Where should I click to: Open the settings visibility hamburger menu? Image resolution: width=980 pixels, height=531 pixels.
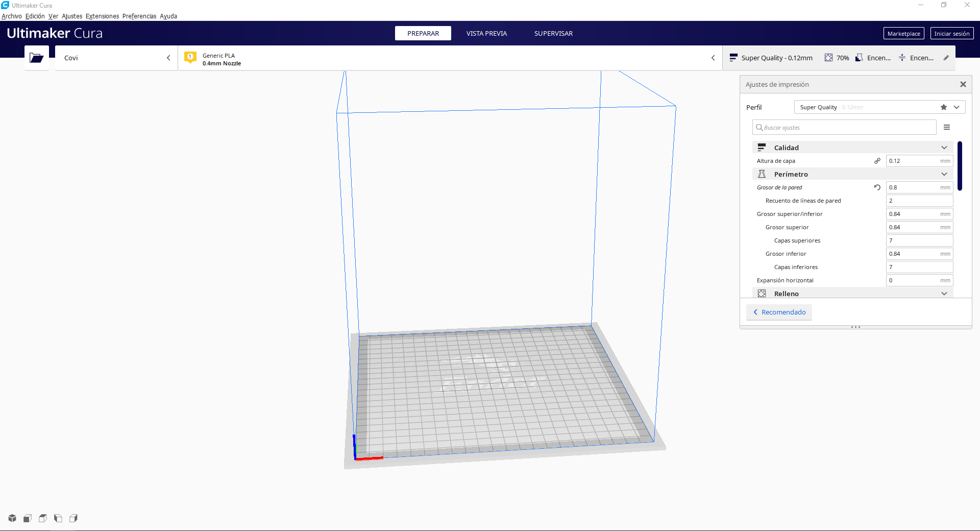point(947,127)
